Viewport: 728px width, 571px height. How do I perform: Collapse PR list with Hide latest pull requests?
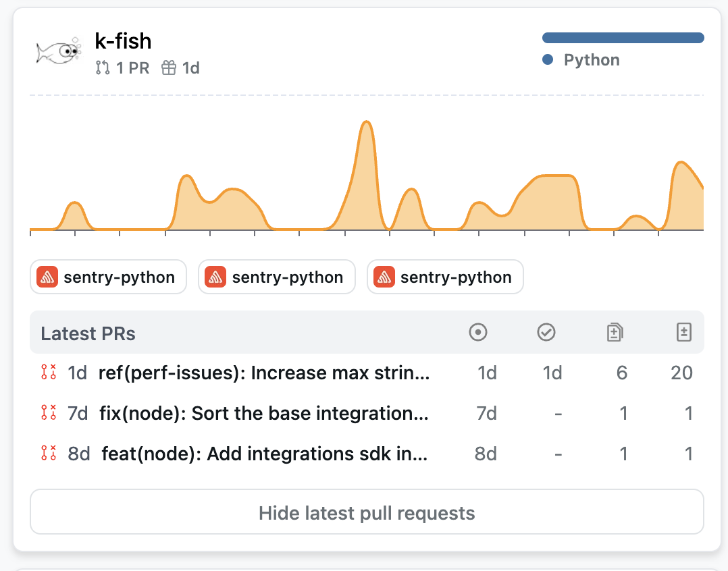365,513
